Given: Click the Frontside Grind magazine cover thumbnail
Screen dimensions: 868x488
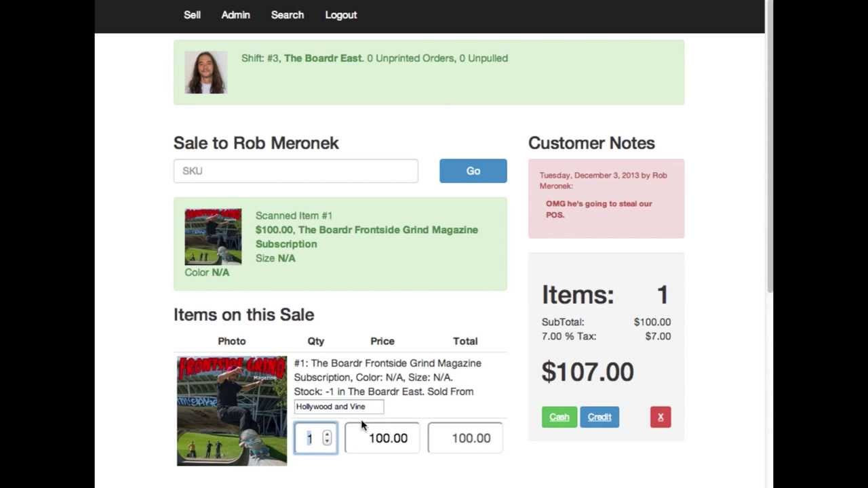Looking at the screenshot, I should coord(231,410).
